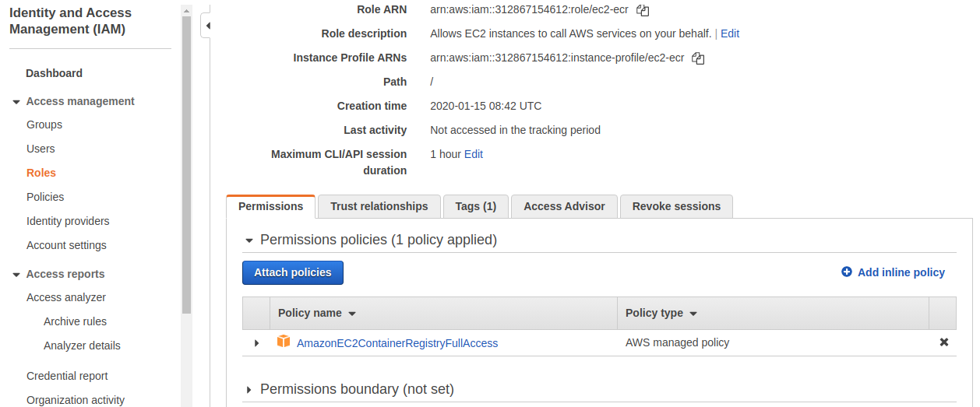Sort by the Policy type column

(661, 313)
